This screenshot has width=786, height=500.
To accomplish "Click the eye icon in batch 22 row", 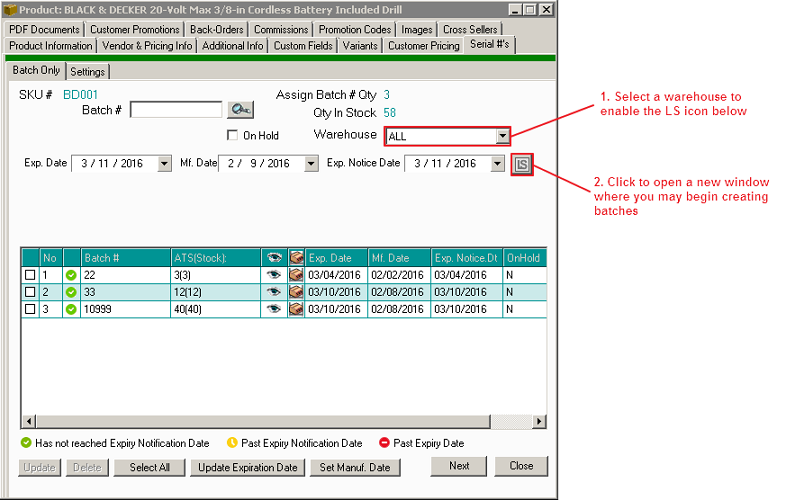I will 273,275.
